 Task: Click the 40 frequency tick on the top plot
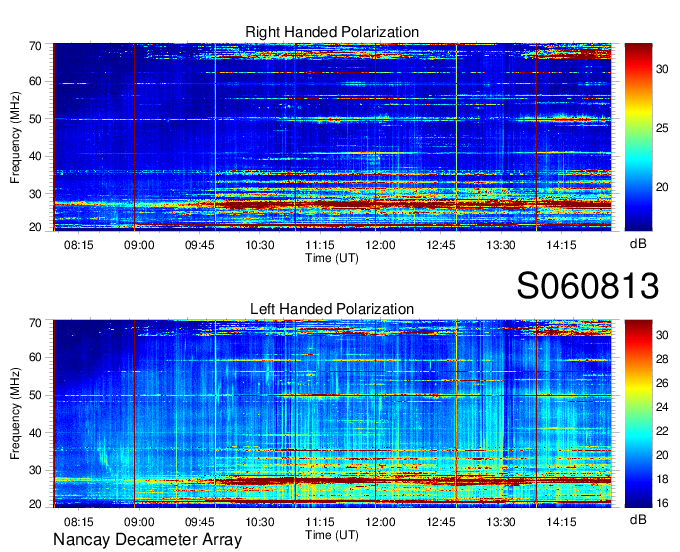(x=35, y=156)
